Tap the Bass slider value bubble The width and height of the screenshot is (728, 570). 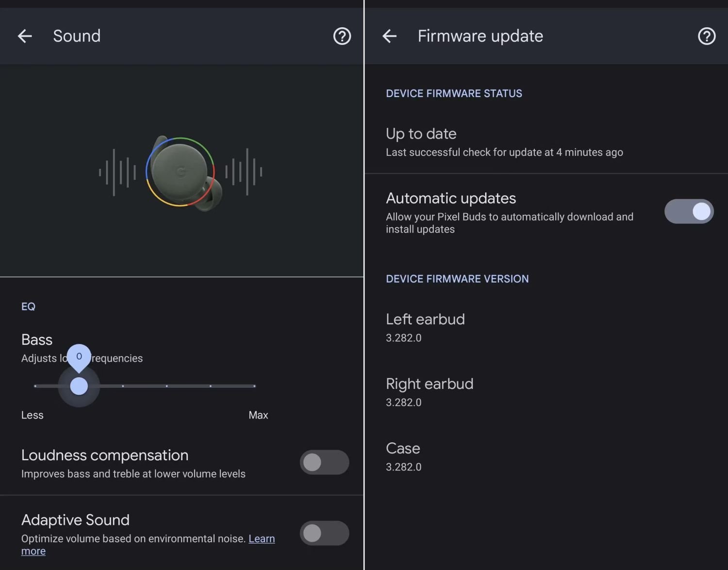pyautogui.click(x=79, y=356)
